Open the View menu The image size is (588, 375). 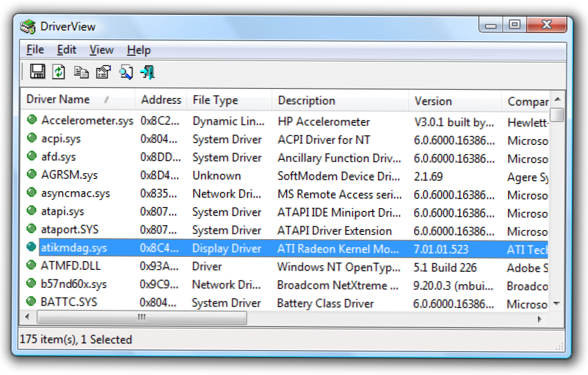tap(101, 50)
